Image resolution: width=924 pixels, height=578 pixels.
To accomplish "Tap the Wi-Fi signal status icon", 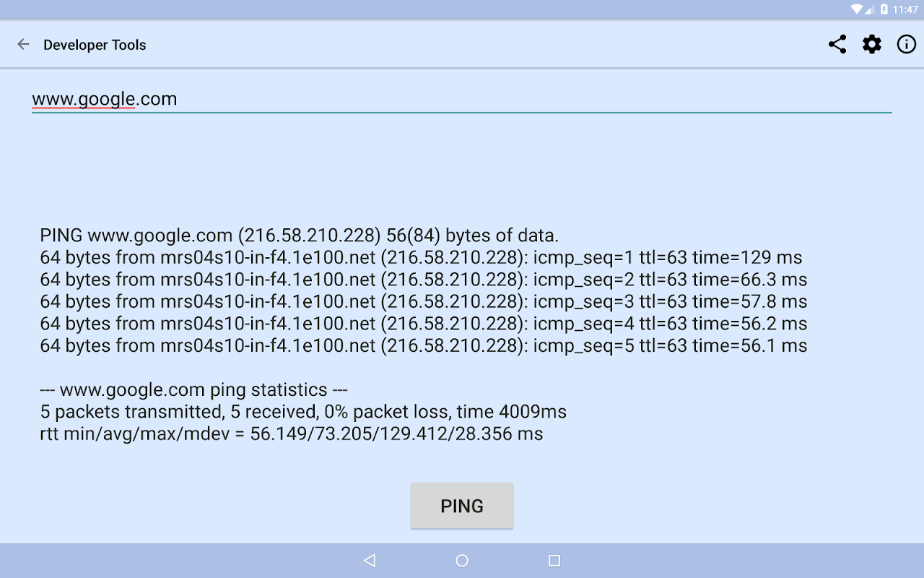I will tap(857, 9).
